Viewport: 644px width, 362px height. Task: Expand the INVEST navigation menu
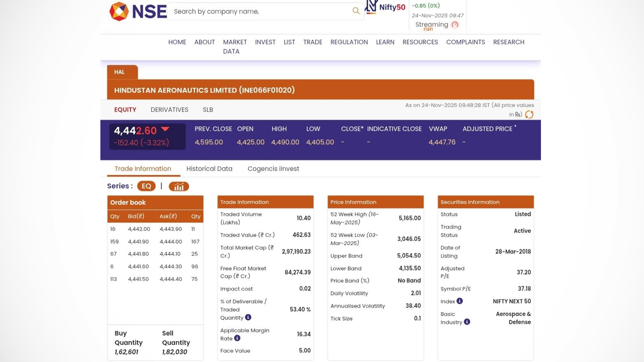click(265, 42)
